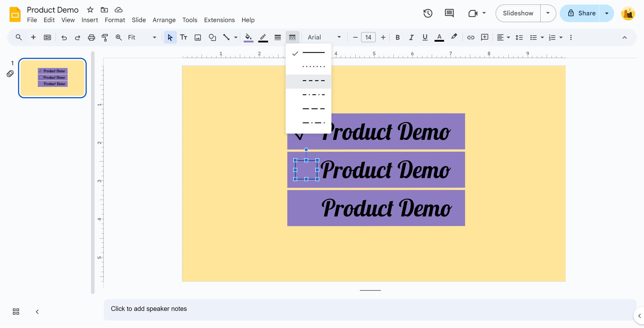Open grid view of slides
Image resolution: width=644 pixels, height=328 pixels.
point(16,312)
